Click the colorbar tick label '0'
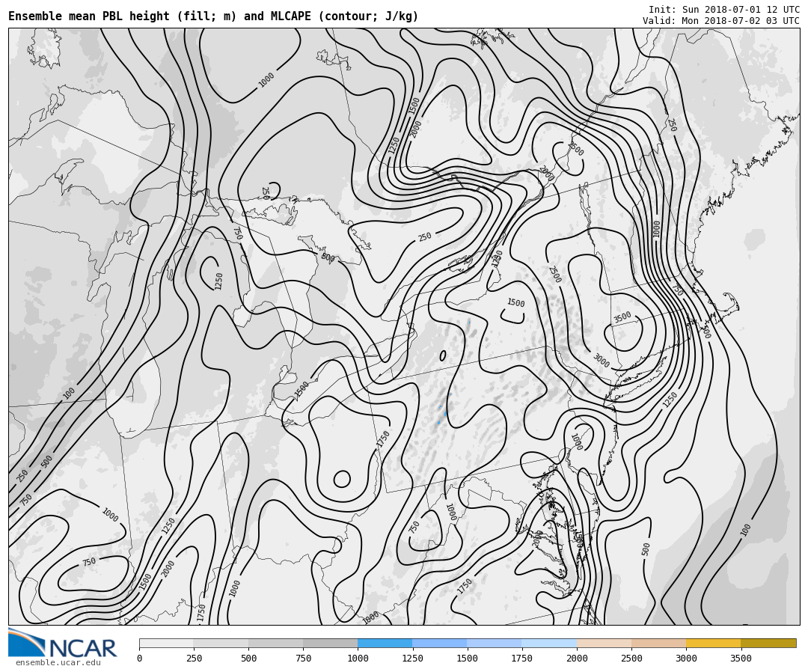This screenshot has height=672, width=808. 140,658
